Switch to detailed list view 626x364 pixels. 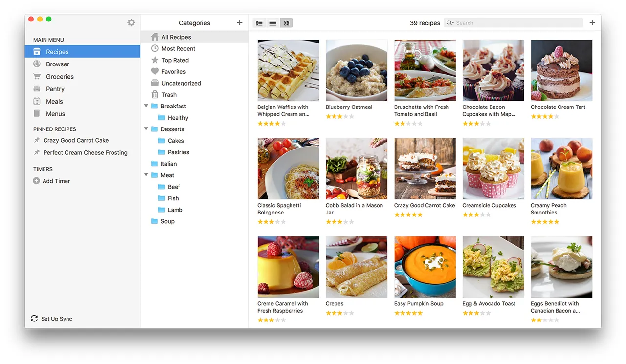point(259,23)
